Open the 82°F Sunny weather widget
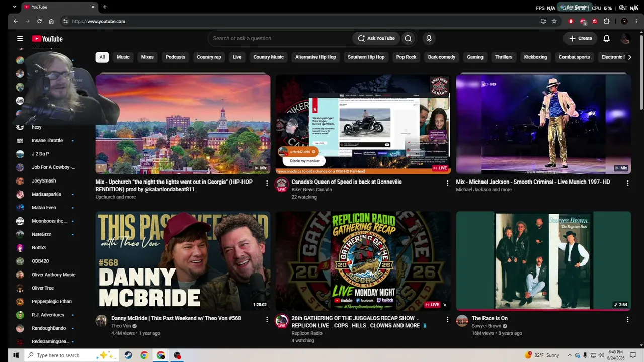Image resolution: width=644 pixels, height=362 pixels. (x=541, y=355)
